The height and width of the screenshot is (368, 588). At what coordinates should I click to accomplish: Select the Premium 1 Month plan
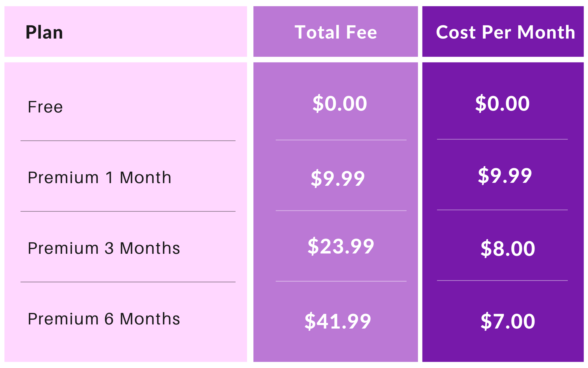pos(99,178)
